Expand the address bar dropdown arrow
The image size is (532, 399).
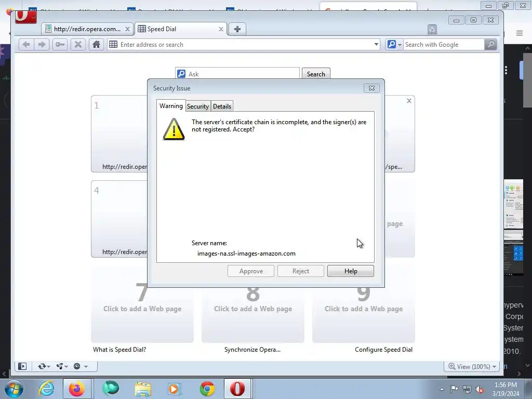(376, 45)
